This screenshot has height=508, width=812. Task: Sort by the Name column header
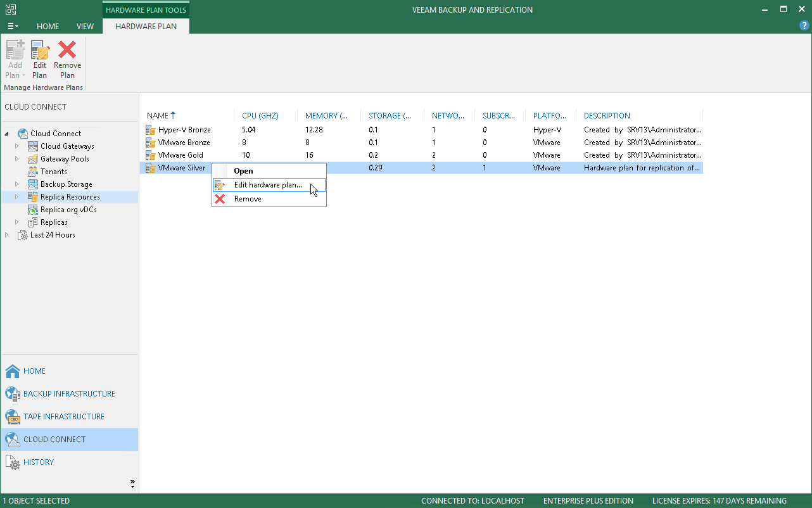(x=188, y=116)
